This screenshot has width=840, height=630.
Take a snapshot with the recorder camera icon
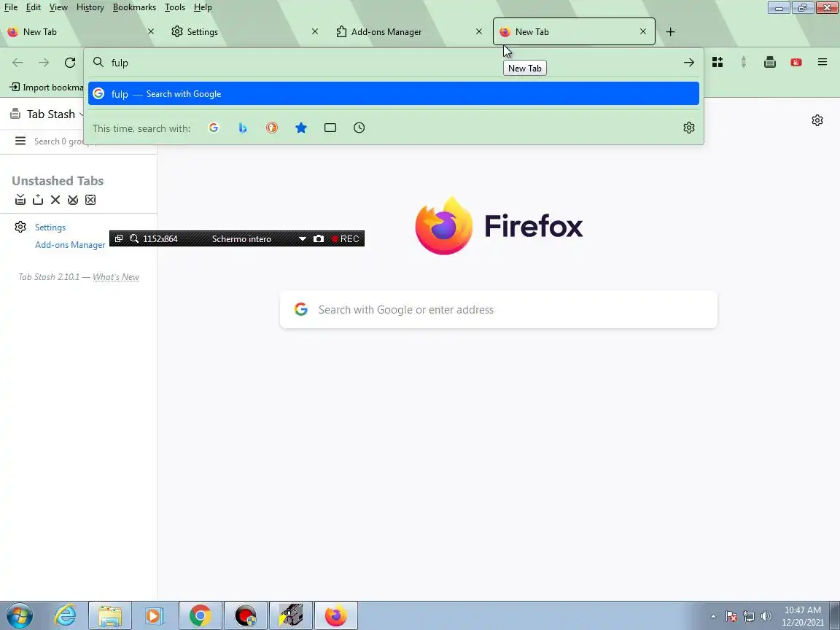click(318, 238)
